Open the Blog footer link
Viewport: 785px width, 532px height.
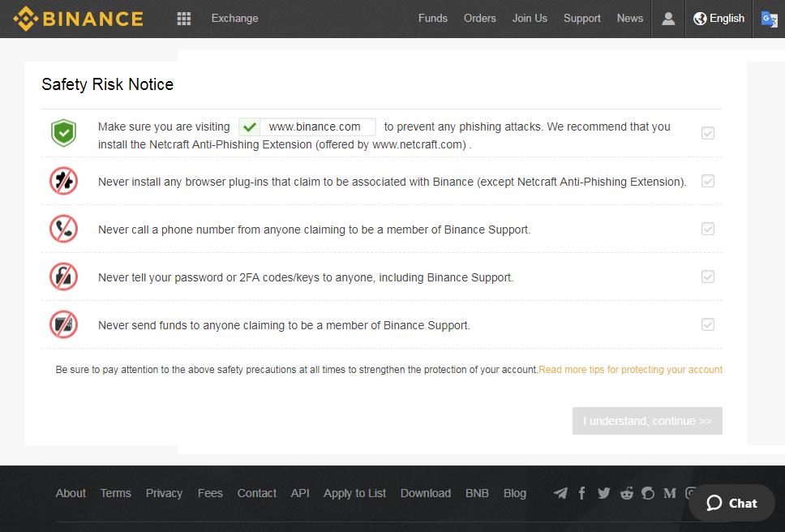click(515, 493)
